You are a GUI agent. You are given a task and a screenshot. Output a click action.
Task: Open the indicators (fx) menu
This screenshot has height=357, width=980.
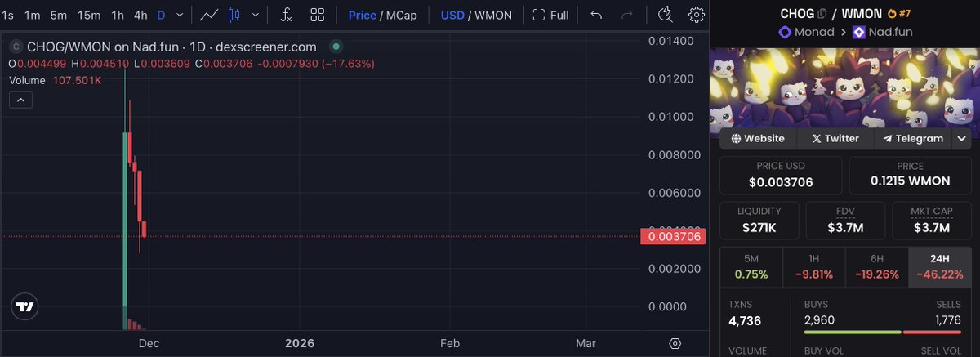[x=286, y=15]
